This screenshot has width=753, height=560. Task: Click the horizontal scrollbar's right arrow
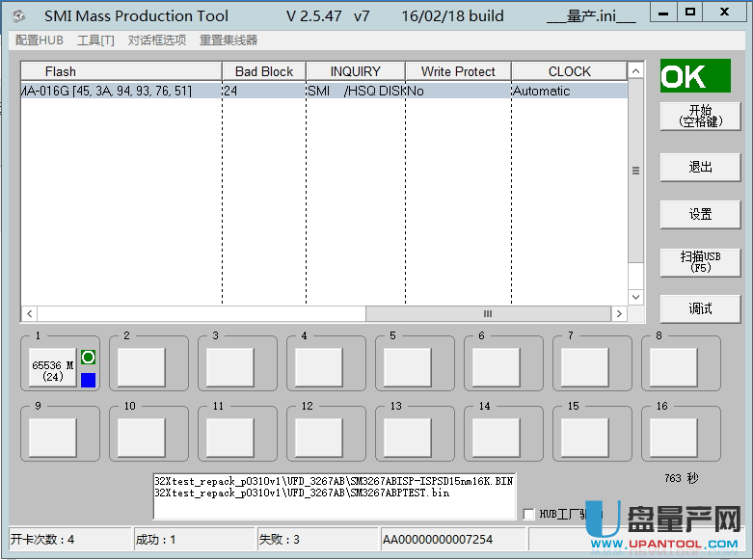point(619,314)
